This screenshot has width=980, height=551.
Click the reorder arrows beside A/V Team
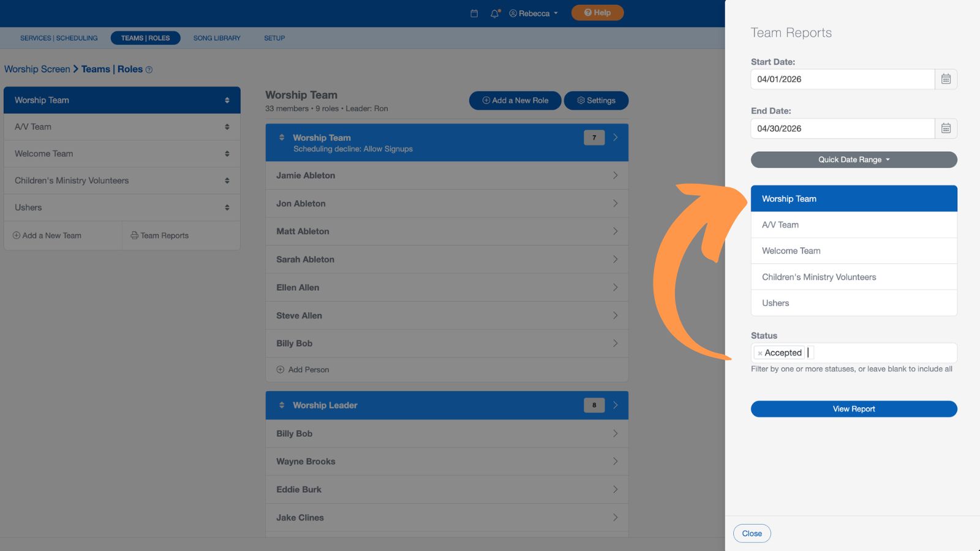coord(227,127)
